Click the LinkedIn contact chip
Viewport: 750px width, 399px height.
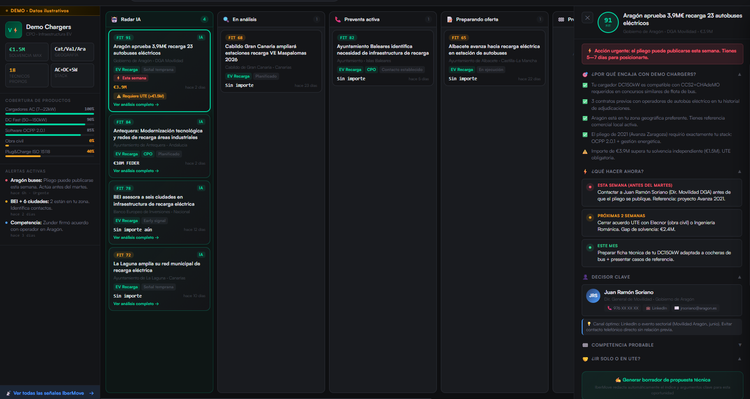(x=656, y=309)
